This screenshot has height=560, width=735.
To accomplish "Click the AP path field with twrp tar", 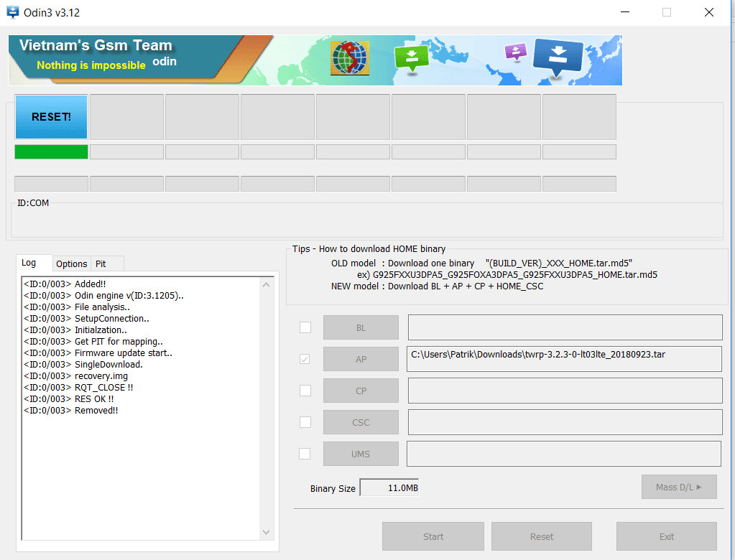I will [564, 359].
